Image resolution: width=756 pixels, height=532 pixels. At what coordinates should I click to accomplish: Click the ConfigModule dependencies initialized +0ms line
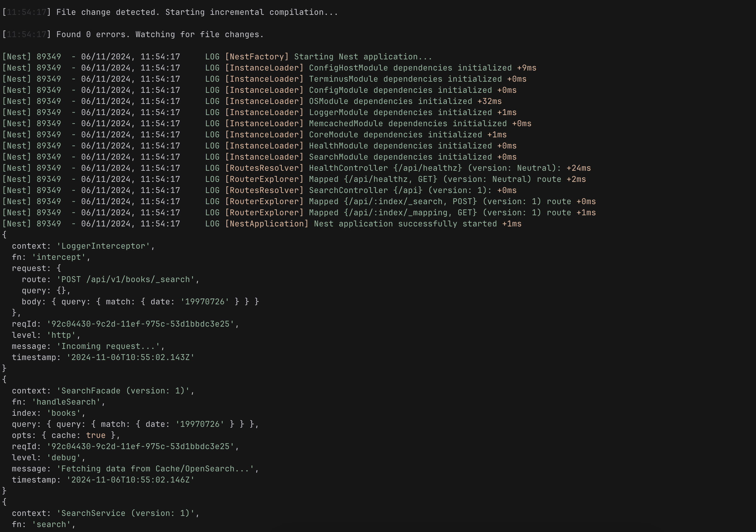(259, 91)
